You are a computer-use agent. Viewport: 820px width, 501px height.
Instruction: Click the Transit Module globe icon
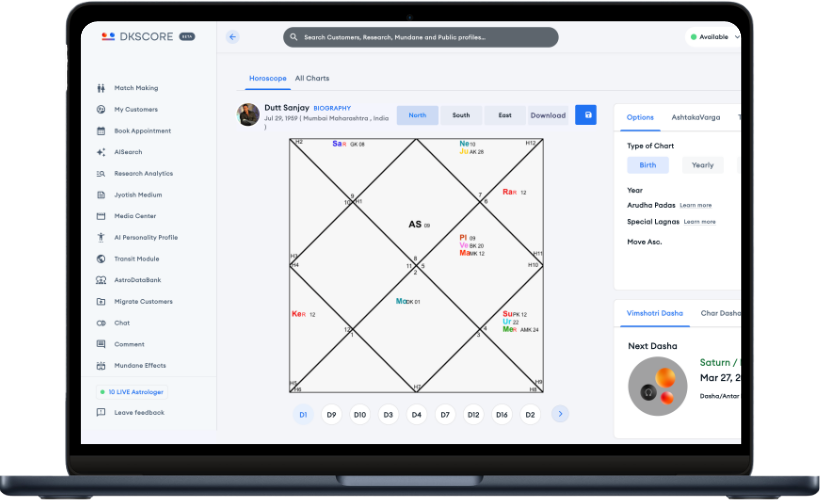(x=101, y=259)
